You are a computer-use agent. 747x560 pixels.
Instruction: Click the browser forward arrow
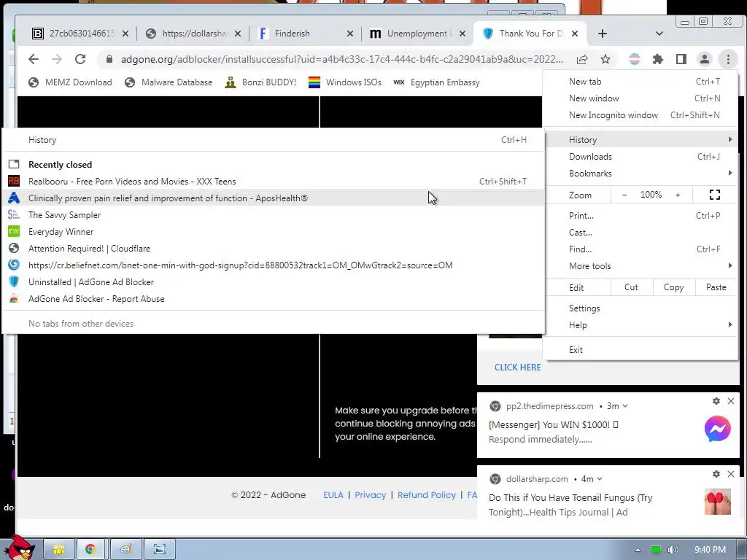[x=57, y=59]
